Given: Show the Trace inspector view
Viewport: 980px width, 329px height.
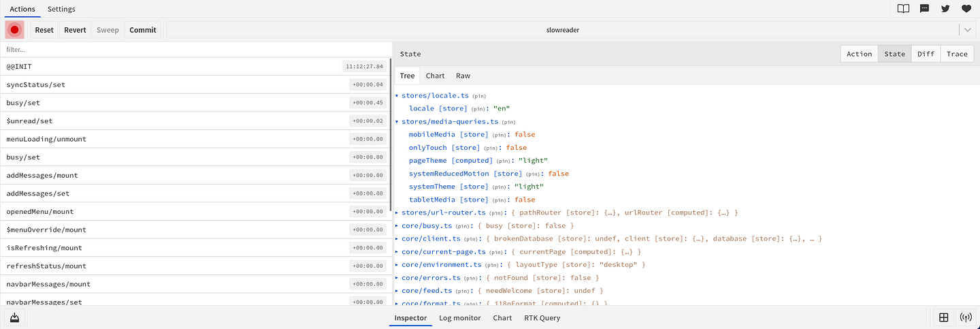Looking at the screenshot, I should [x=957, y=54].
